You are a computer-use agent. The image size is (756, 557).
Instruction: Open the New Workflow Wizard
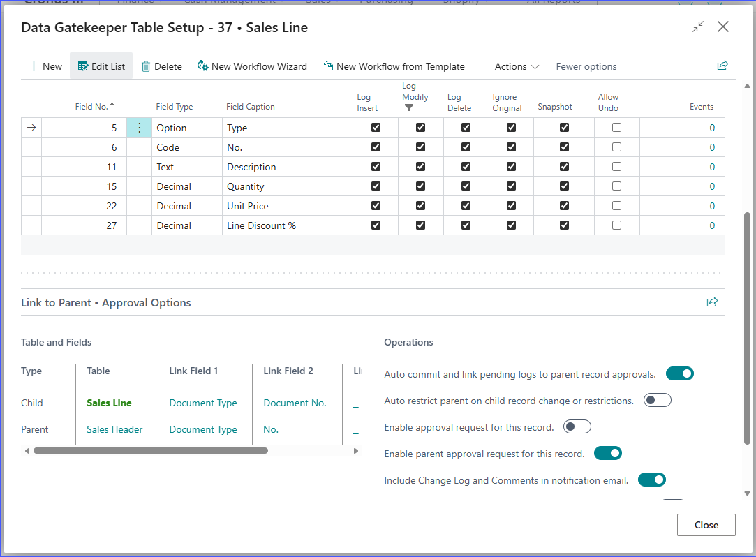[252, 66]
